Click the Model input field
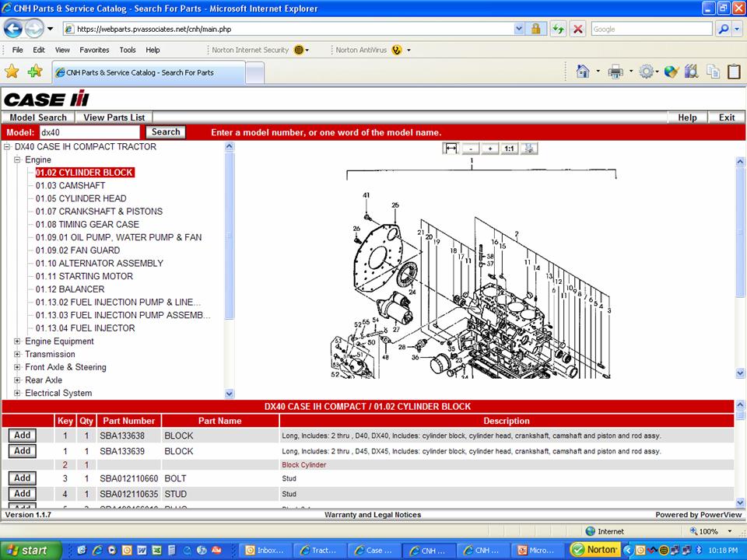 (x=89, y=132)
